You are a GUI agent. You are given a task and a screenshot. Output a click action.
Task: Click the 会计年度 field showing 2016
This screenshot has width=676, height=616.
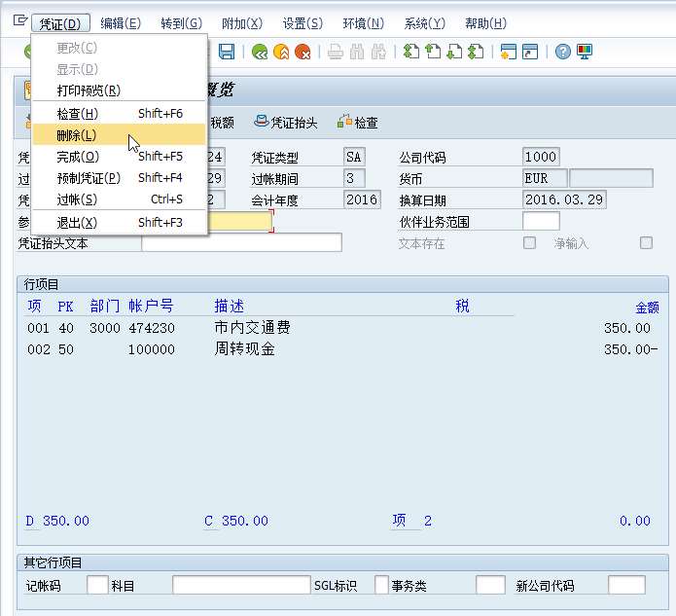[x=362, y=199]
